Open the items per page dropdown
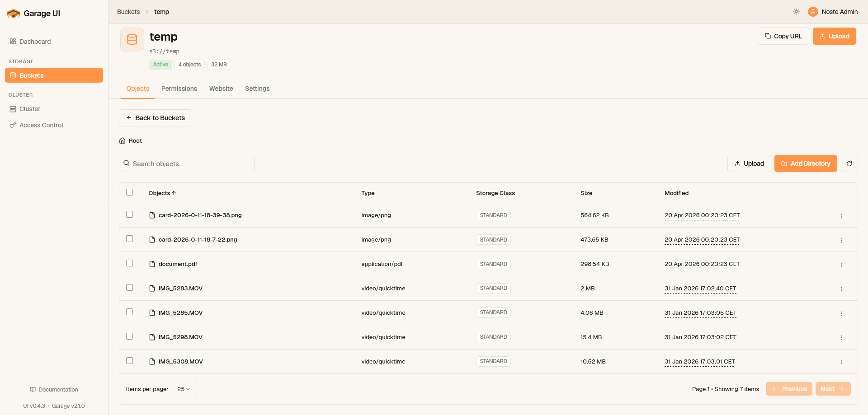Image resolution: width=868 pixels, height=415 pixels. pos(184,389)
